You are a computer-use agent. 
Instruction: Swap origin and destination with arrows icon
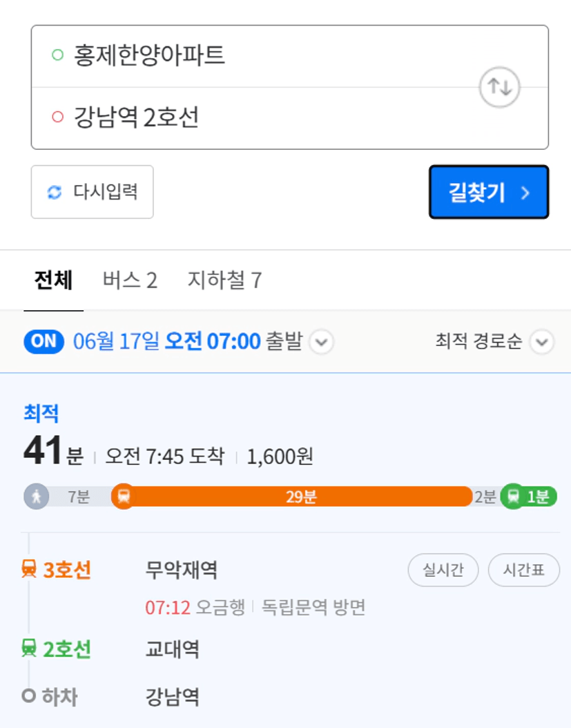(499, 87)
